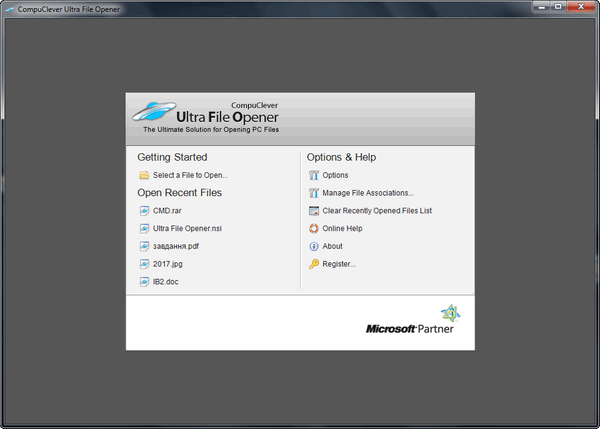Click the file icon next to 2017.jpg
Image resolution: width=600 pixels, height=429 pixels.
(x=144, y=264)
